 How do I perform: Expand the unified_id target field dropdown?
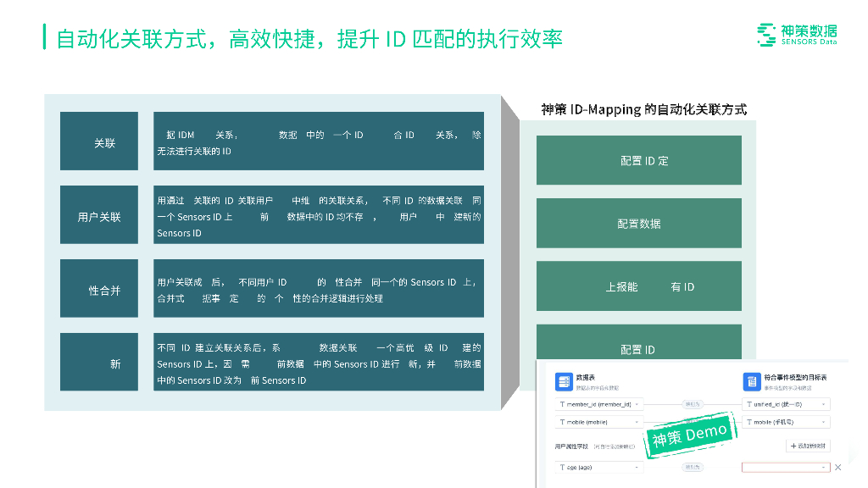click(x=786, y=404)
